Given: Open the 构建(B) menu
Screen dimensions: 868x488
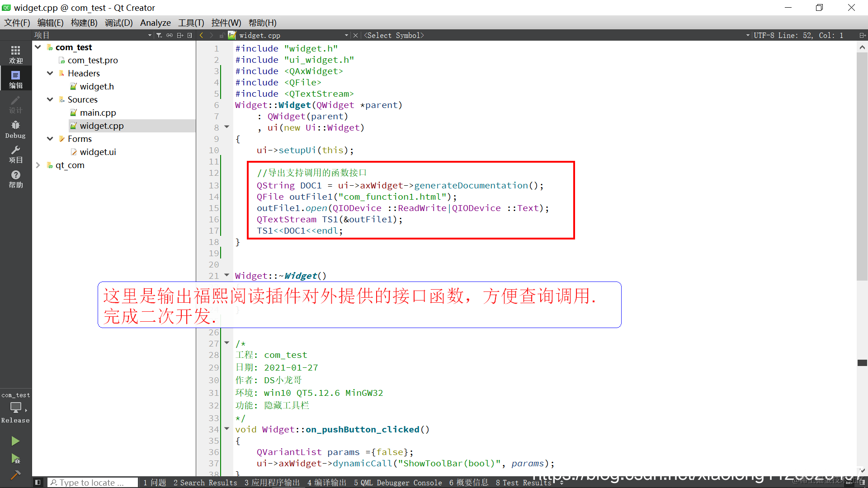Looking at the screenshot, I should click(84, 23).
